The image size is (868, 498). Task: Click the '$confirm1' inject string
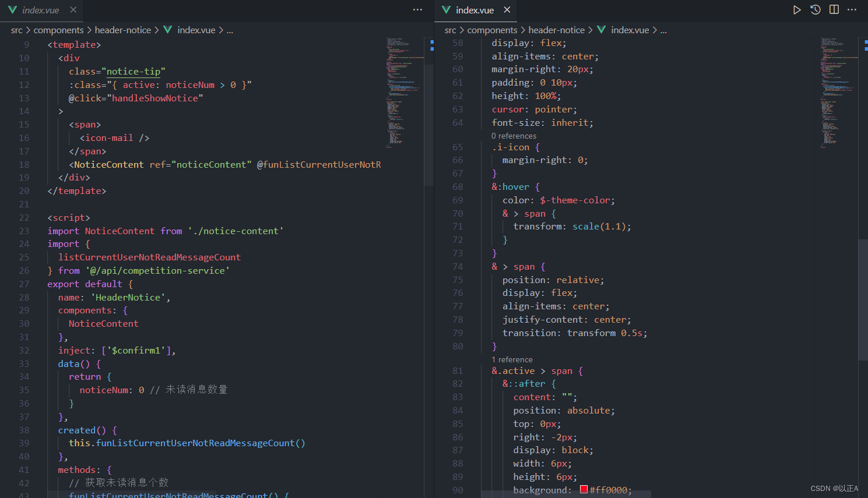[138, 351]
